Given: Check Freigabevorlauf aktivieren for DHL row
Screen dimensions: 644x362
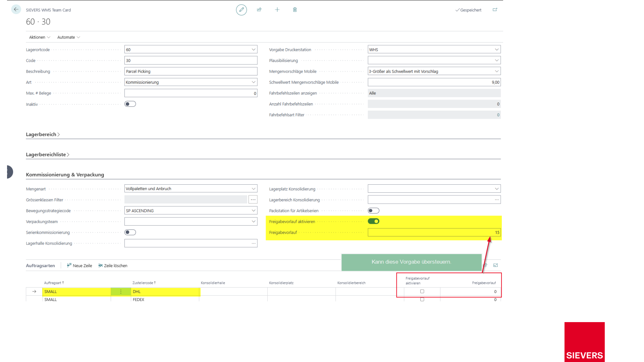Looking at the screenshot, I should point(422,291).
